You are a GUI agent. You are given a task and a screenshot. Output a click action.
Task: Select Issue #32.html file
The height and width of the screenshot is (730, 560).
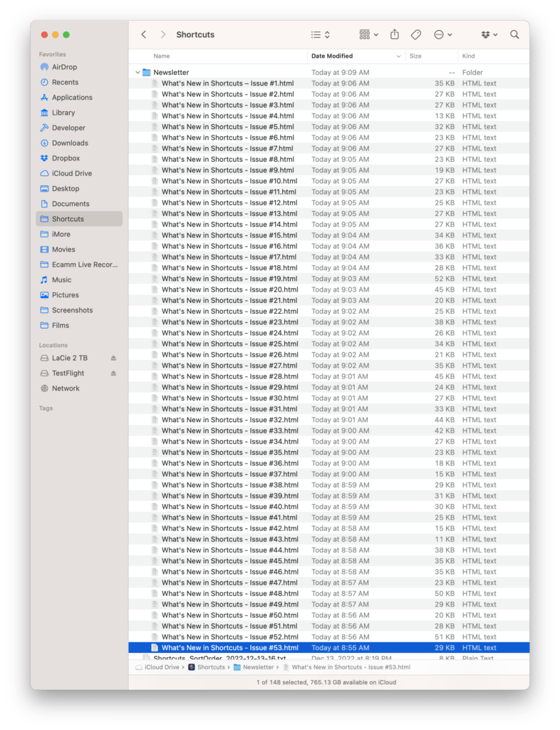click(x=329, y=420)
